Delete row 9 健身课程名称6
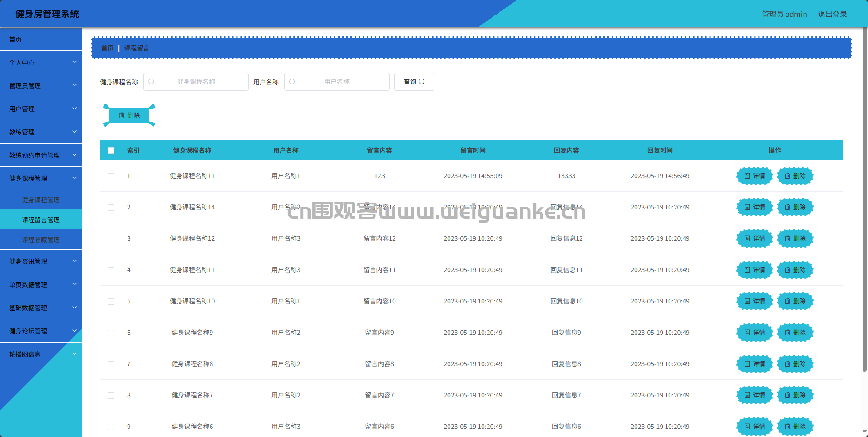868x437 pixels. coord(795,427)
